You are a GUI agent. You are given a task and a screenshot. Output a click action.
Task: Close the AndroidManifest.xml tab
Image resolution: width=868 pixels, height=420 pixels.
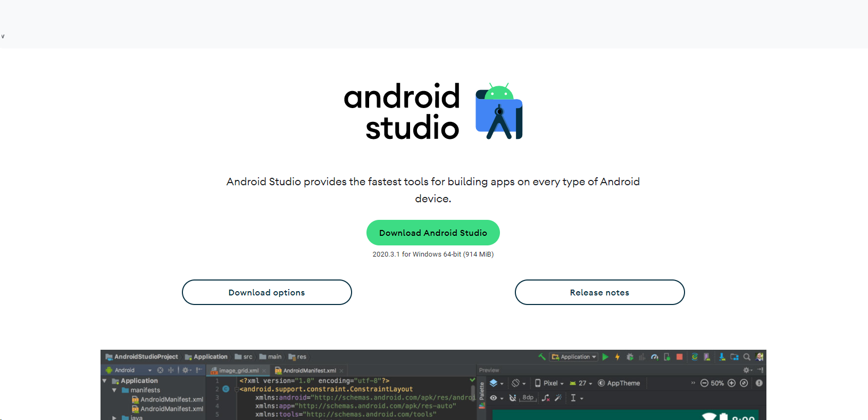[341, 371]
